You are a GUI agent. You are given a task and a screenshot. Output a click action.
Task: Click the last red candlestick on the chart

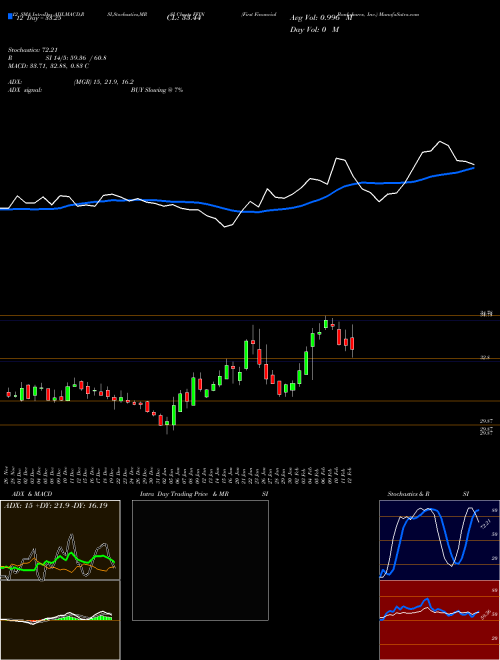(x=352, y=343)
